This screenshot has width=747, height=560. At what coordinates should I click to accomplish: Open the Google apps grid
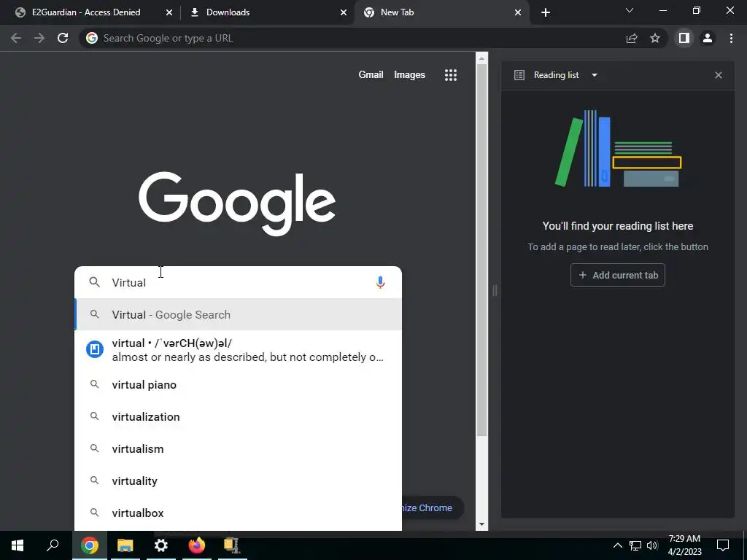coord(451,75)
